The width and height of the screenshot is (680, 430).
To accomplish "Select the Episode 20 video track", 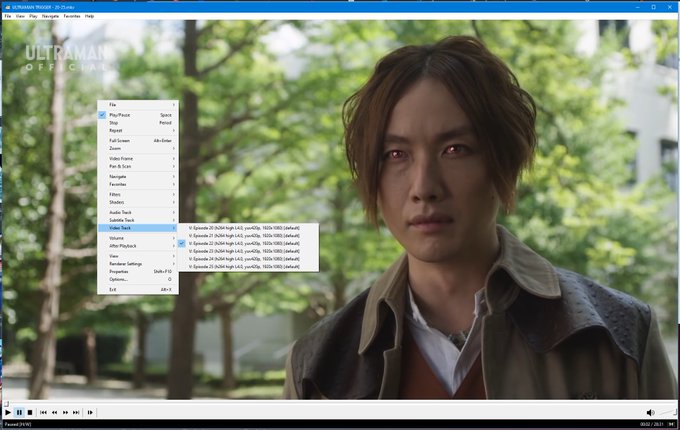I will point(248,228).
